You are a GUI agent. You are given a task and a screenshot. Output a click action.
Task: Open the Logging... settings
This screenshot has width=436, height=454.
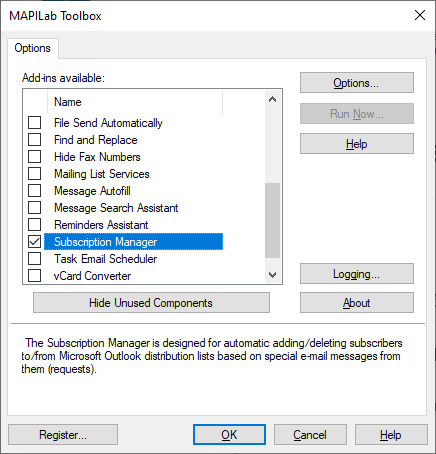(357, 274)
